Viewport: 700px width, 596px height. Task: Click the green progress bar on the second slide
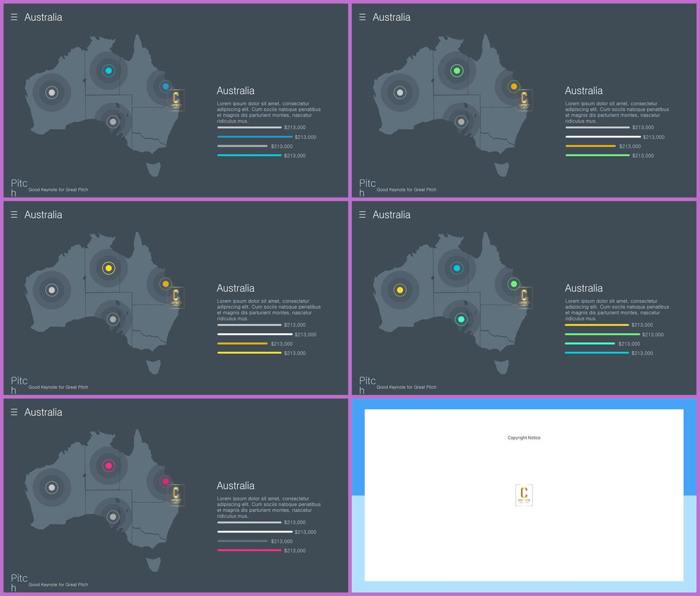click(x=598, y=155)
